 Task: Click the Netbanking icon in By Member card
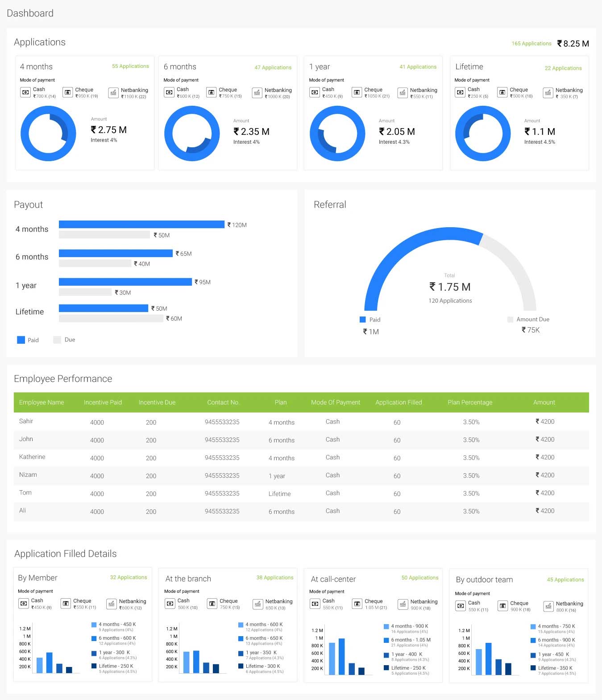[111, 604]
